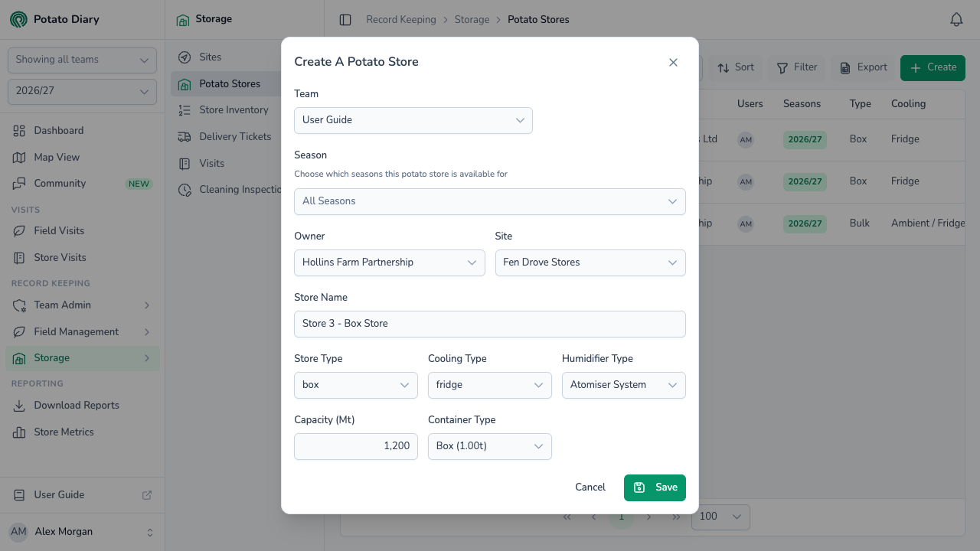Viewport: 980px width, 551px height.
Task: Open the Team dropdown showing User Guide
Action: [x=413, y=120]
